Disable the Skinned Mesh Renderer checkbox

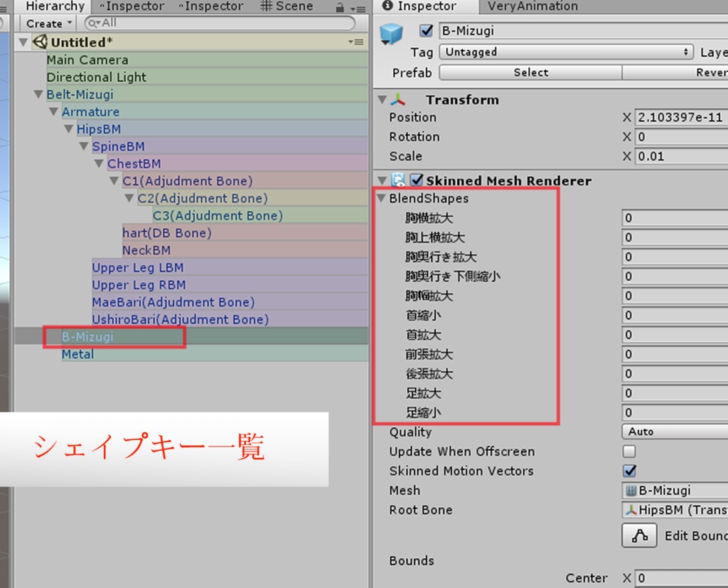pos(417,180)
